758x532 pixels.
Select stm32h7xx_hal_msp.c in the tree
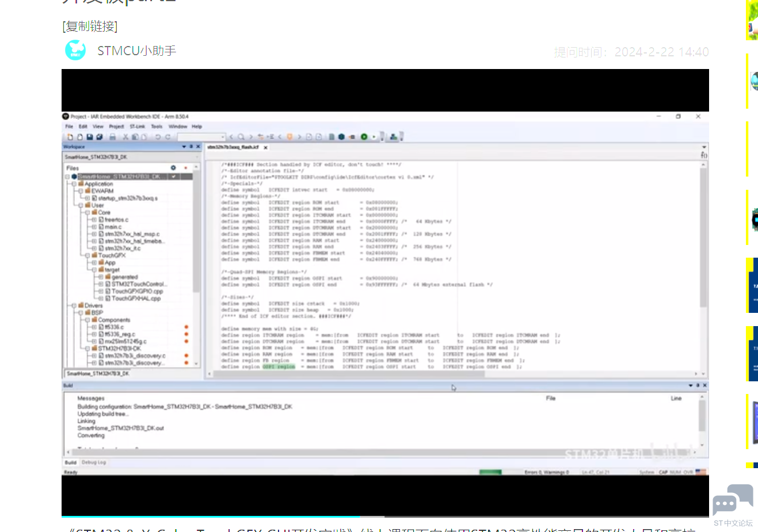(x=132, y=234)
